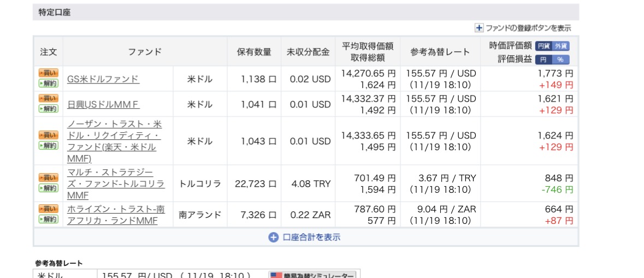Open the 日興USドルMMF fund link
This screenshot has height=278, width=644.
(x=103, y=104)
